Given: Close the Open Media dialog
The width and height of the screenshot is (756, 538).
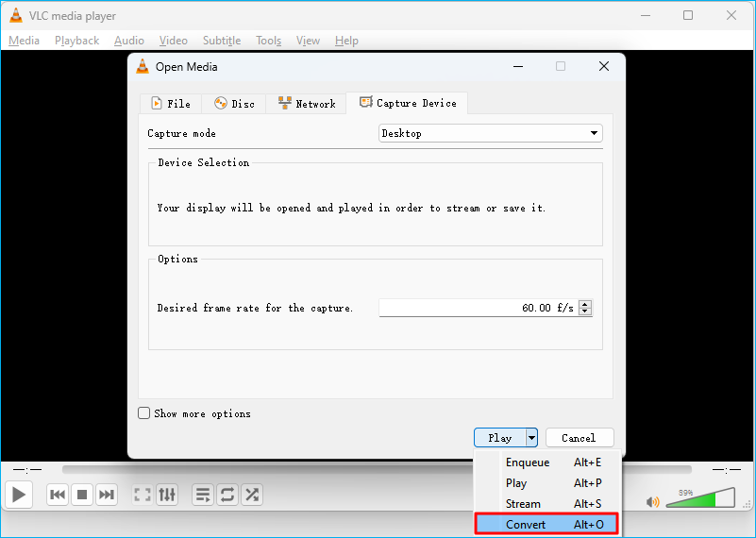Looking at the screenshot, I should point(604,66).
